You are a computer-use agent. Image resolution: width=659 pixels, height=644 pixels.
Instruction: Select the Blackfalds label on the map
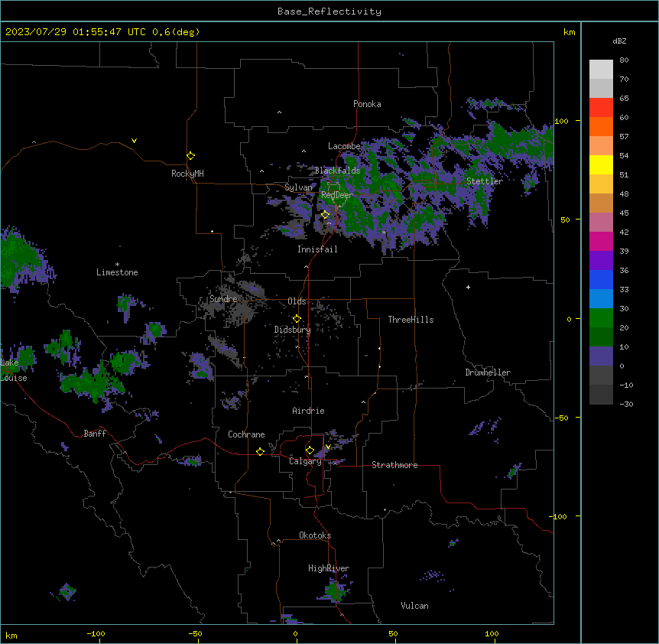337,171
